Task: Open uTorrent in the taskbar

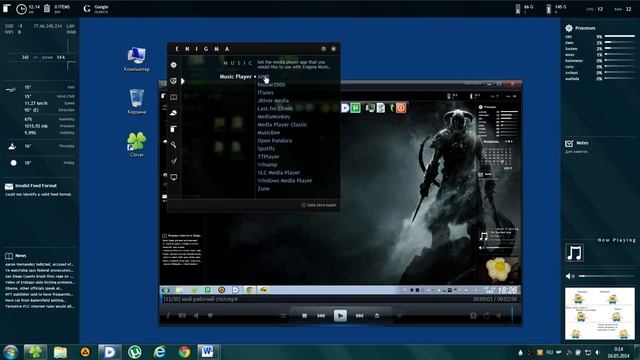Action: [x=134, y=352]
